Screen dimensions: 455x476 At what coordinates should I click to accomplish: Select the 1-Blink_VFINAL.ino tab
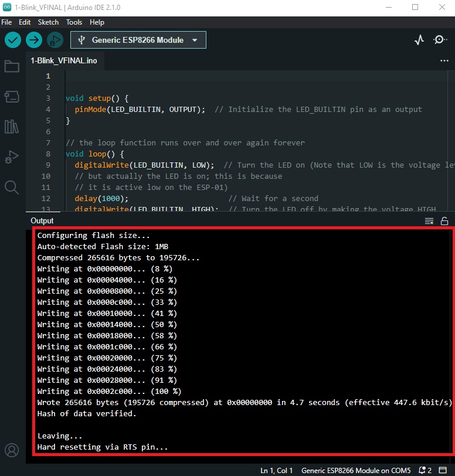(x=64, y=60)
